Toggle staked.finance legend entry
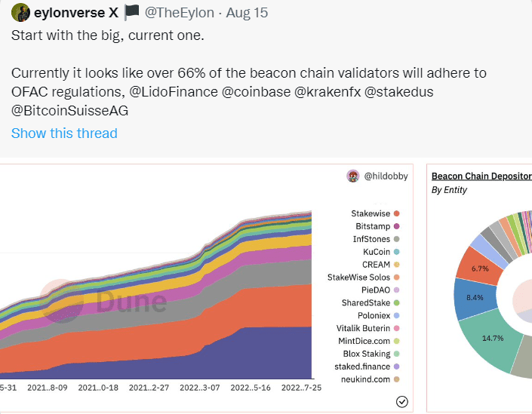This screenshot has height=414, width=532. tap(367, 366)
